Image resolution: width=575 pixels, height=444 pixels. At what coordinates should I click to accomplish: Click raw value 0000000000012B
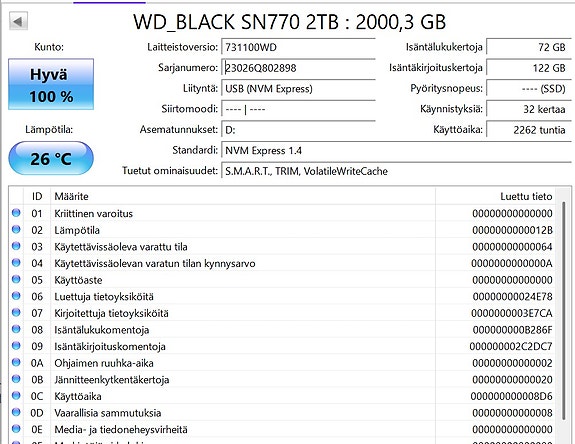tap(512, 230)
